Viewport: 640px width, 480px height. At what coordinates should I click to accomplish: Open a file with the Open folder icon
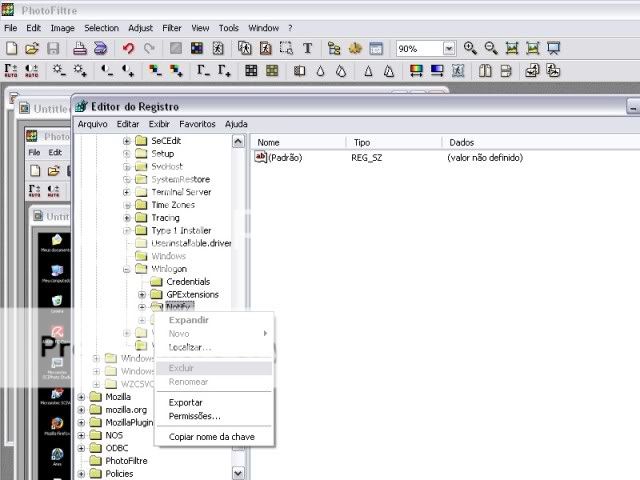click(32, 49)
